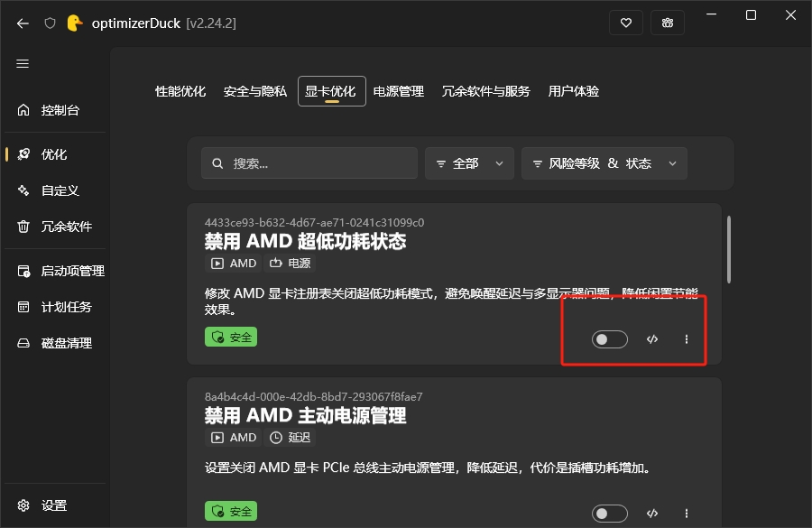
Task: Click the title 禁用 AMD 超低功耗状态
Action: click(x=306, y=242)
